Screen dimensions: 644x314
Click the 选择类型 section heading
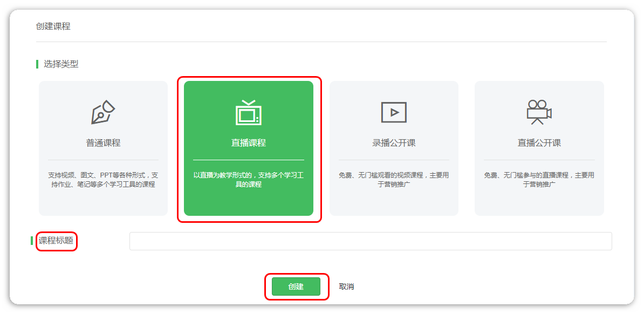tap(61, 64)
